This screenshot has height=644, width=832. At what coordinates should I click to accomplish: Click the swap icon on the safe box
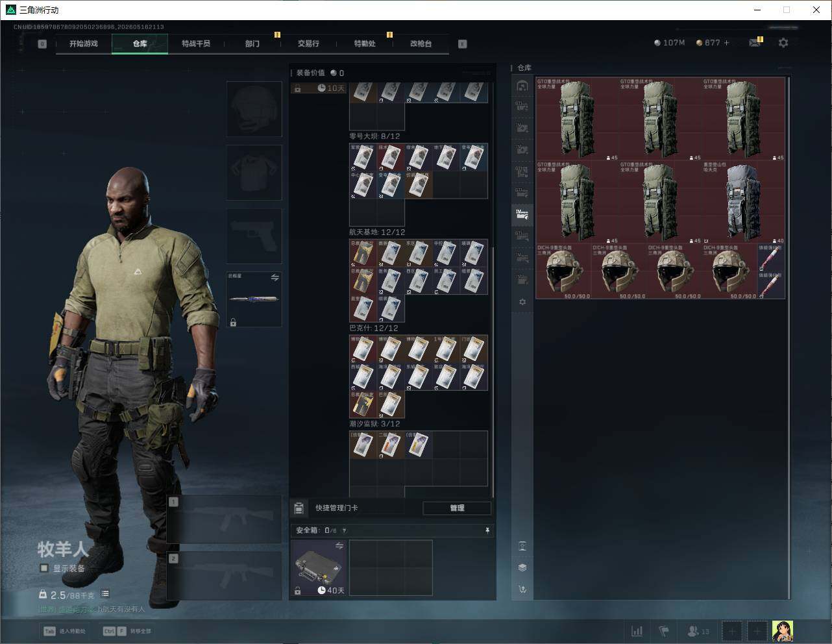point(339,547)
